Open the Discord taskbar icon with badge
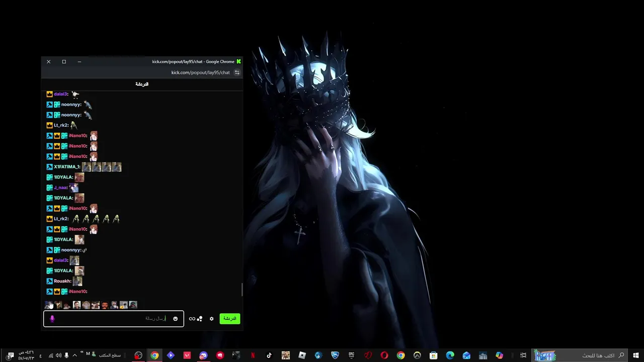This screenshot has width=644, height=362. click(203, 355)
